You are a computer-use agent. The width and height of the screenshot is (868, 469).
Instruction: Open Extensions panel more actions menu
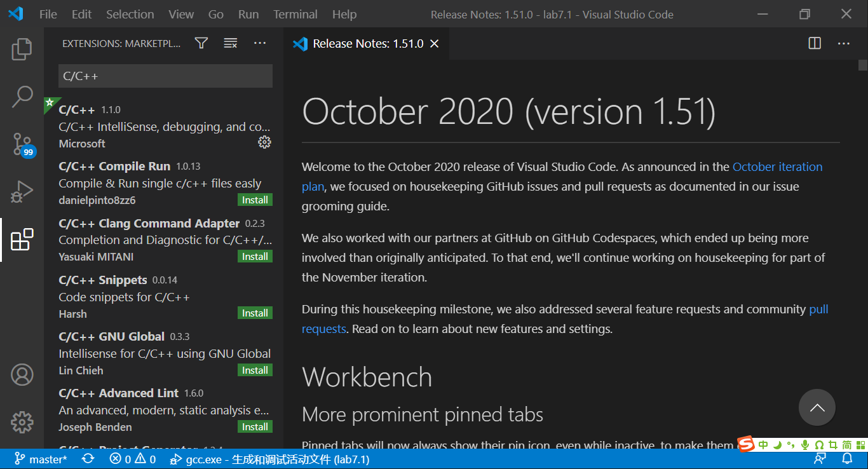[260, 43]
